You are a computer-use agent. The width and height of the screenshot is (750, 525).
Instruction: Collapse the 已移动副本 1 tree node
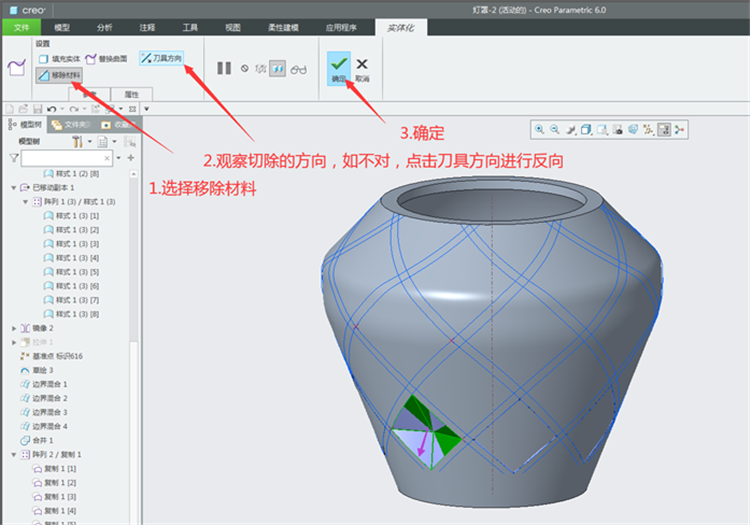point(14,187)
